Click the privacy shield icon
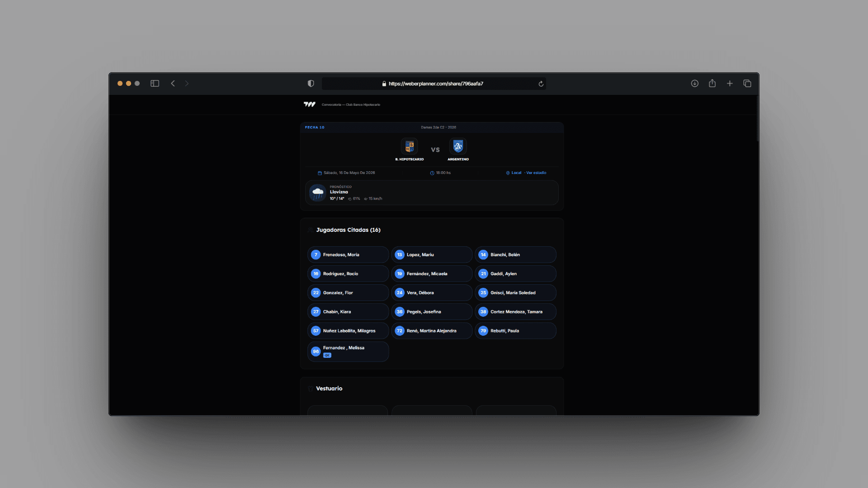 tap(311, 84)
